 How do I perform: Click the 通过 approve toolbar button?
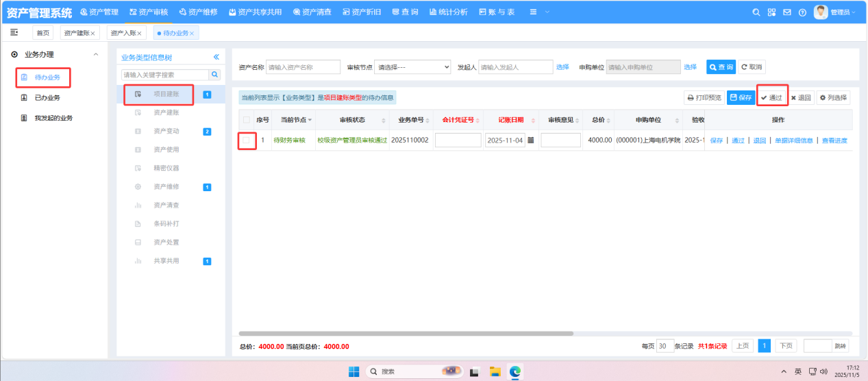click(771, 97)
